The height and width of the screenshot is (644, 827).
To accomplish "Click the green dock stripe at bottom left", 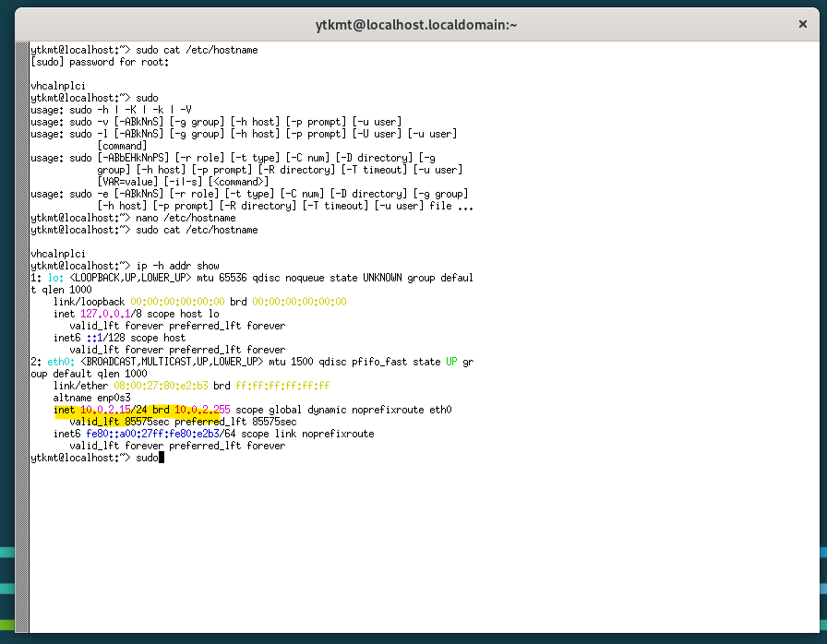I will pyautogui.click(x=6, y=624).
